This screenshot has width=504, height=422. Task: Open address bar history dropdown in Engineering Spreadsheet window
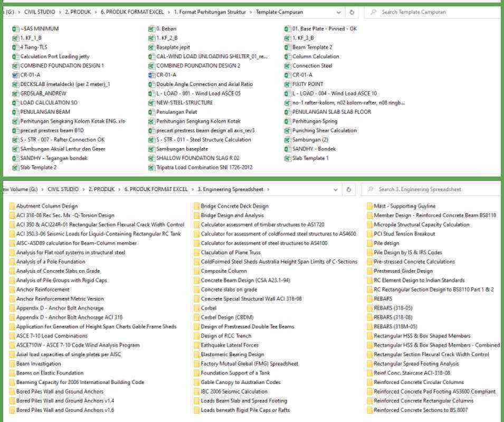point(335,189)
